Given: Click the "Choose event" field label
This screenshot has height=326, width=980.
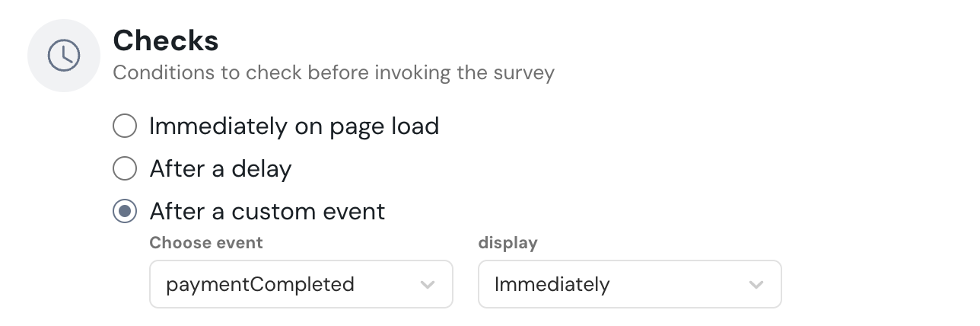Looking at the screenshot, I should tap(206, 243).
